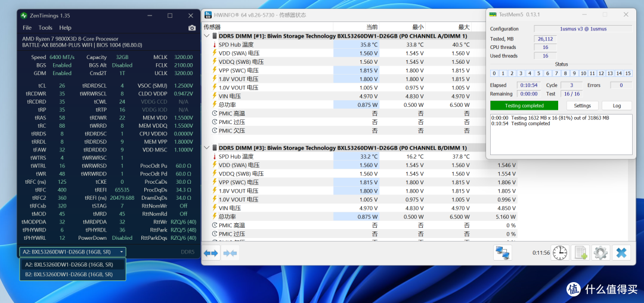The height and width of the screenshot is (303, 644).
Task: Click lightning icon beside DIMM #1 VPP (SWC) 电压
Action: (215, 70)
